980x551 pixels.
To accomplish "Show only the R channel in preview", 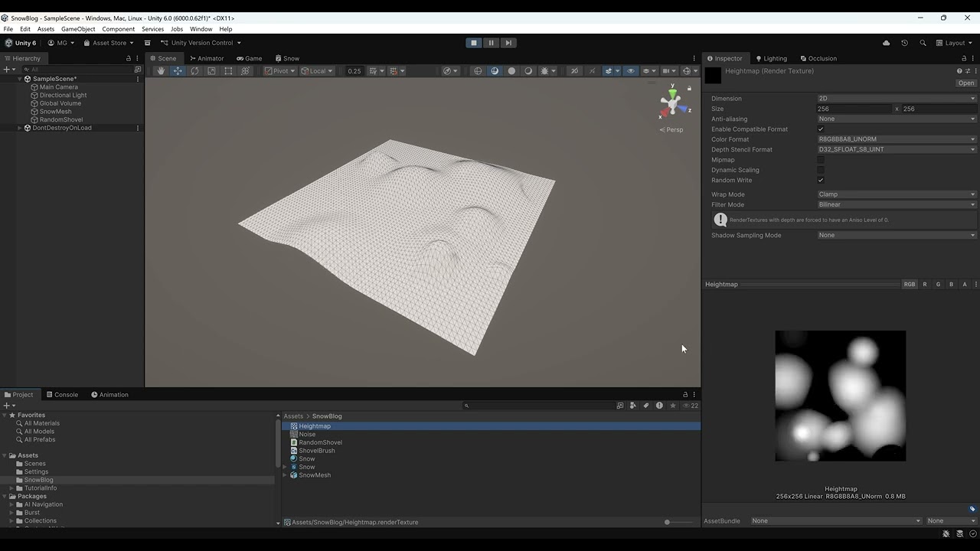I will pyautogui.click(x=924, y=285).
